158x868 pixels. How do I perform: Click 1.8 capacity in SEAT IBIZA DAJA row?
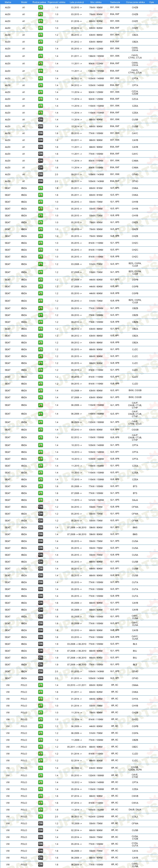[x=57, y=500]
